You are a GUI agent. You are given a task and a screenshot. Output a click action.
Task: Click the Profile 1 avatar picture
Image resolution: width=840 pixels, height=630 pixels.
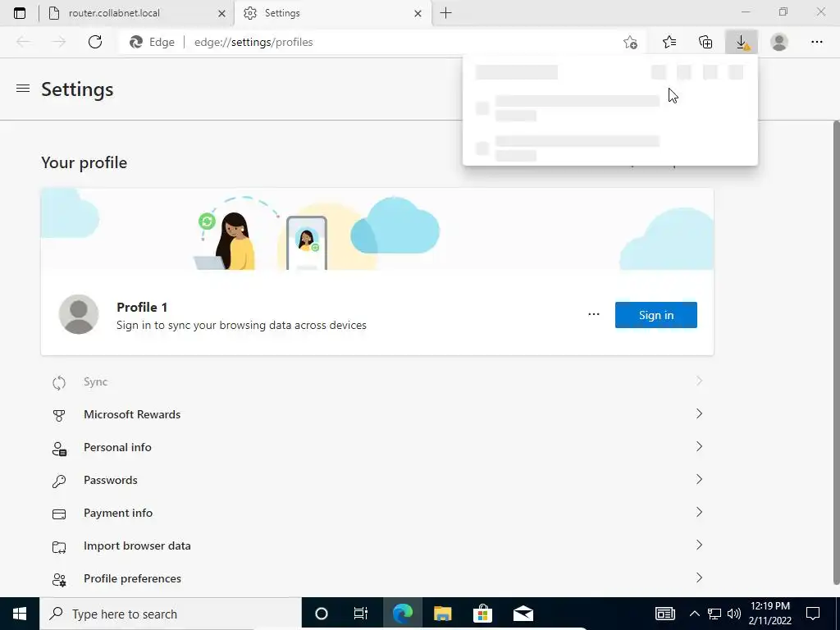[79, 314]
